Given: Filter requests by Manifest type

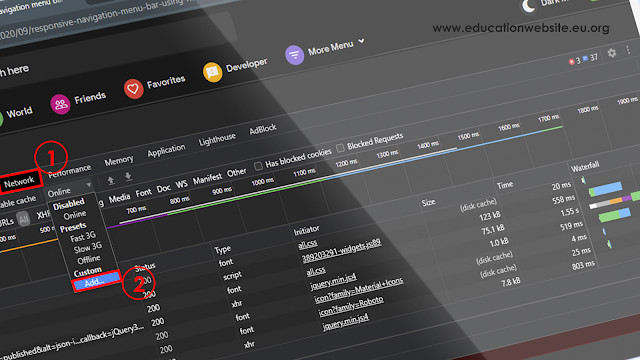Looking at the screenshot, I should [x=207, y=179].
